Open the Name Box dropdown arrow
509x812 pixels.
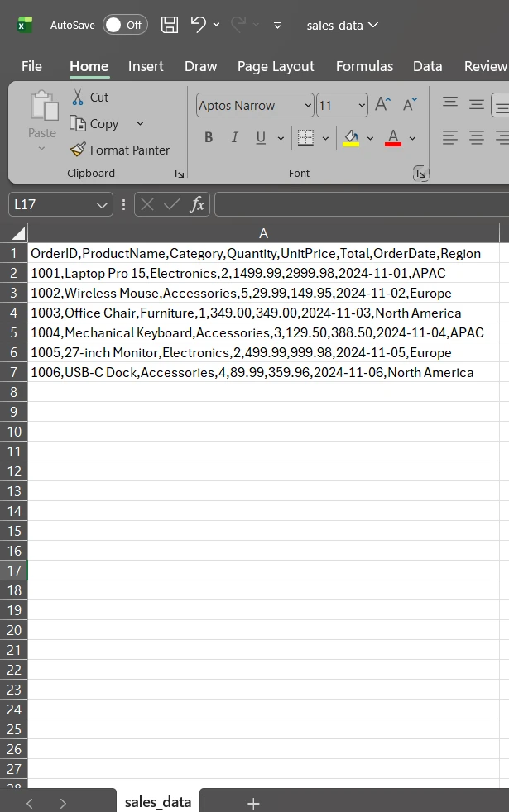tap(102, 205)
